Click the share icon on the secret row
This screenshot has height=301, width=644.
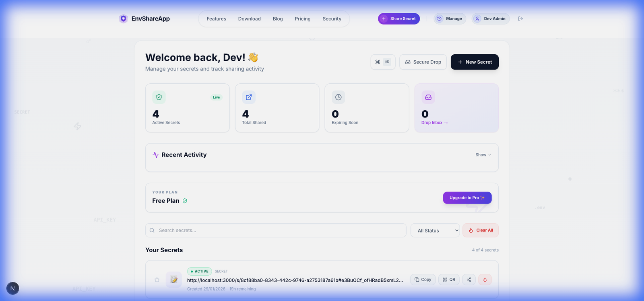[469, 280]
